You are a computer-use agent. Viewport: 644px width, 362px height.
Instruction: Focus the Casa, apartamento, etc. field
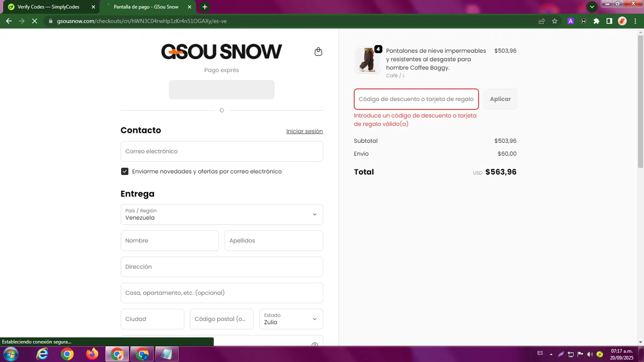click(222, 293)
